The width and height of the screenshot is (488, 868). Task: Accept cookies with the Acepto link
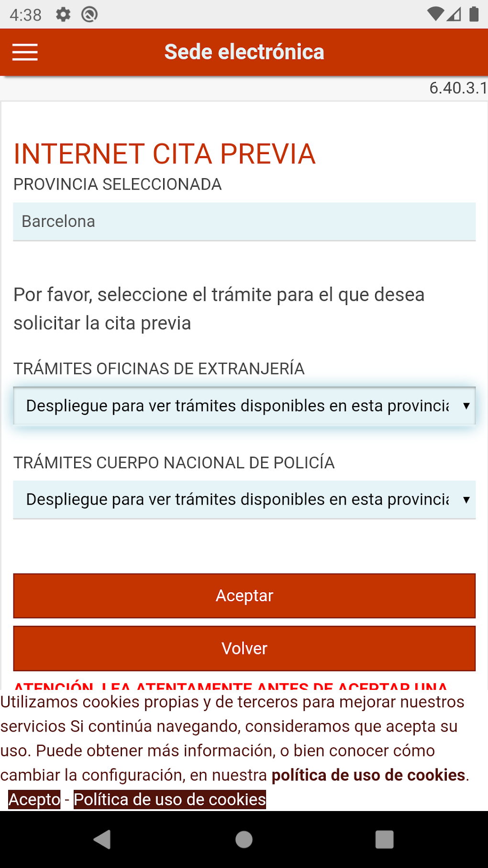pos(34,800)
